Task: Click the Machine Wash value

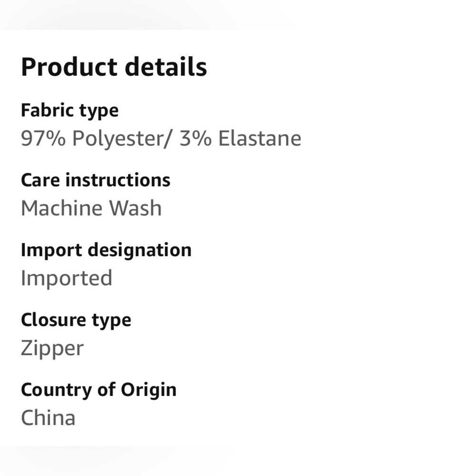Action: [x=91, y=208]
